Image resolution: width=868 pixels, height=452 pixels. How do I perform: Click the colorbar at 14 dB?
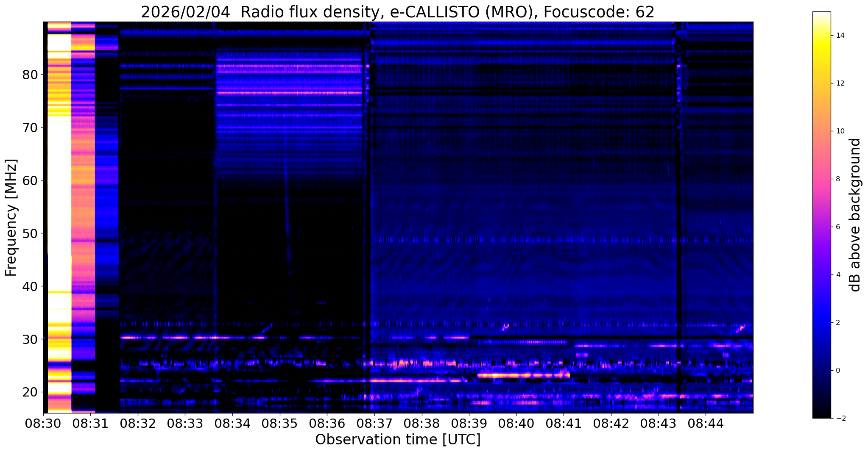click(821, 36)
